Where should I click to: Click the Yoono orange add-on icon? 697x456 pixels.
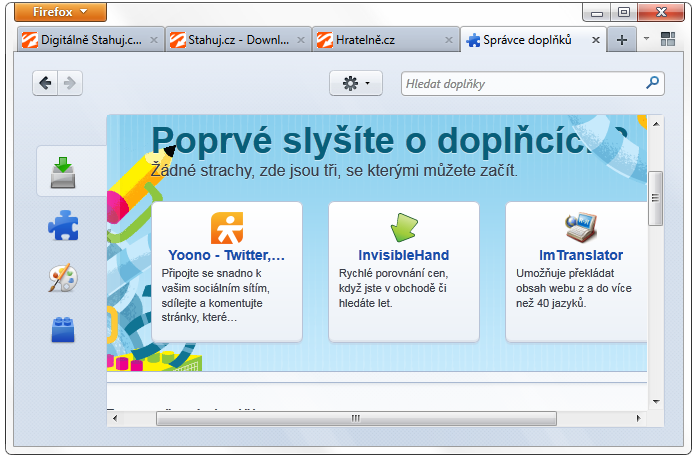pos(227,228)
